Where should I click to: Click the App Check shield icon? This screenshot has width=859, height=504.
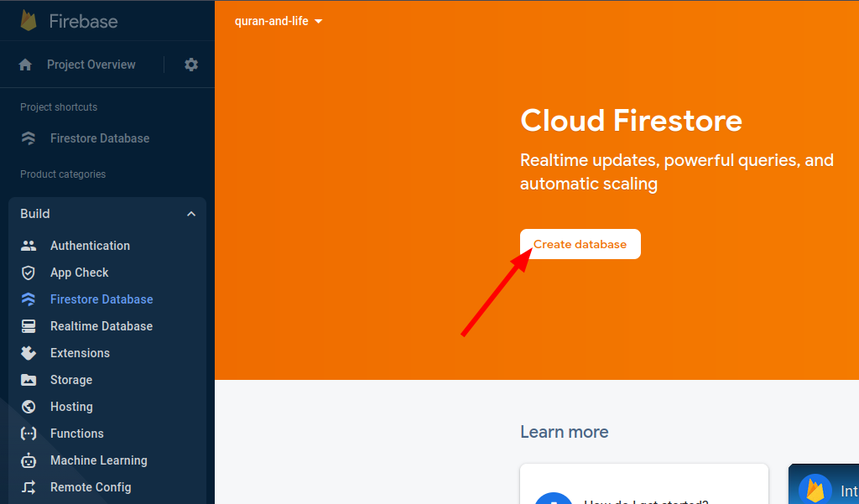point(28,273)
